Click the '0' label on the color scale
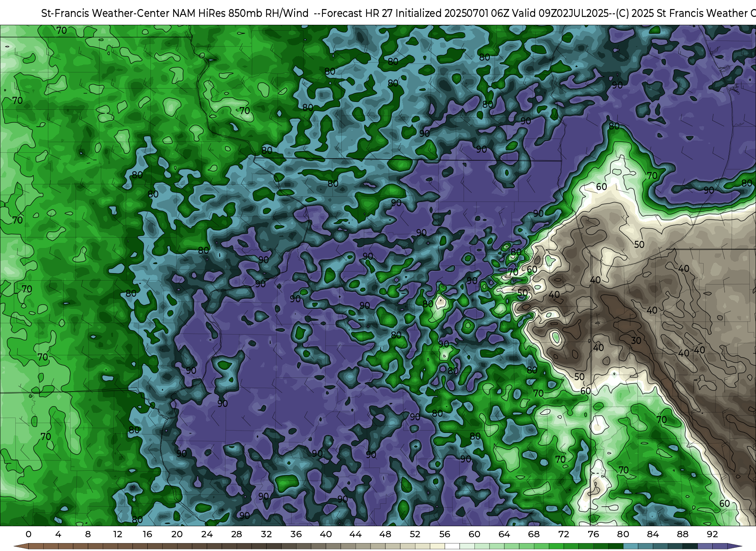Viewport: 756px width, 551px height. (x=28, y=534)
